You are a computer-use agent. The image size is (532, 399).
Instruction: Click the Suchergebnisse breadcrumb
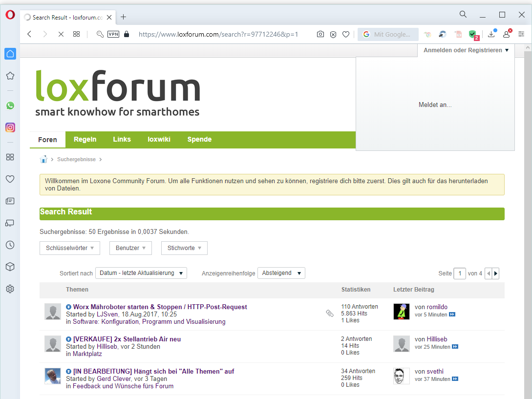point(76,160)
